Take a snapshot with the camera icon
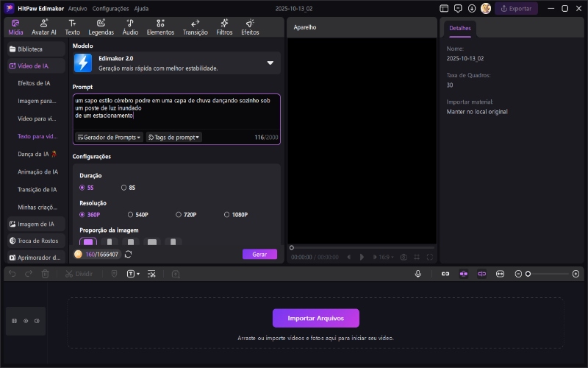588x368 pixels. [404, 257]
